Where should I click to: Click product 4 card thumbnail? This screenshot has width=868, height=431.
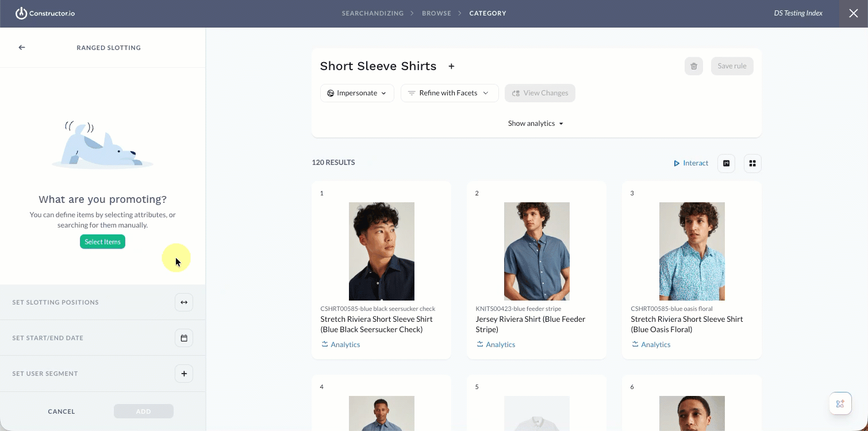pyautogui.click(x=382, y=413)
